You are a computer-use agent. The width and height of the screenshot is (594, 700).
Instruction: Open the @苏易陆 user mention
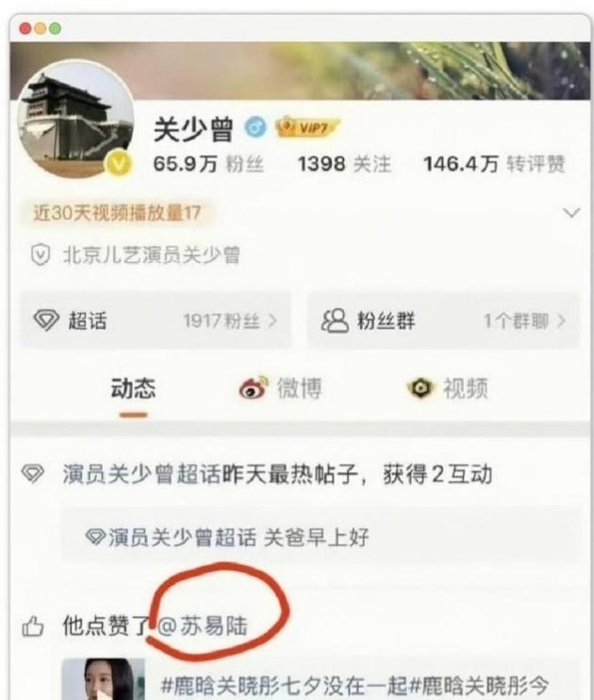click(203, 626)
